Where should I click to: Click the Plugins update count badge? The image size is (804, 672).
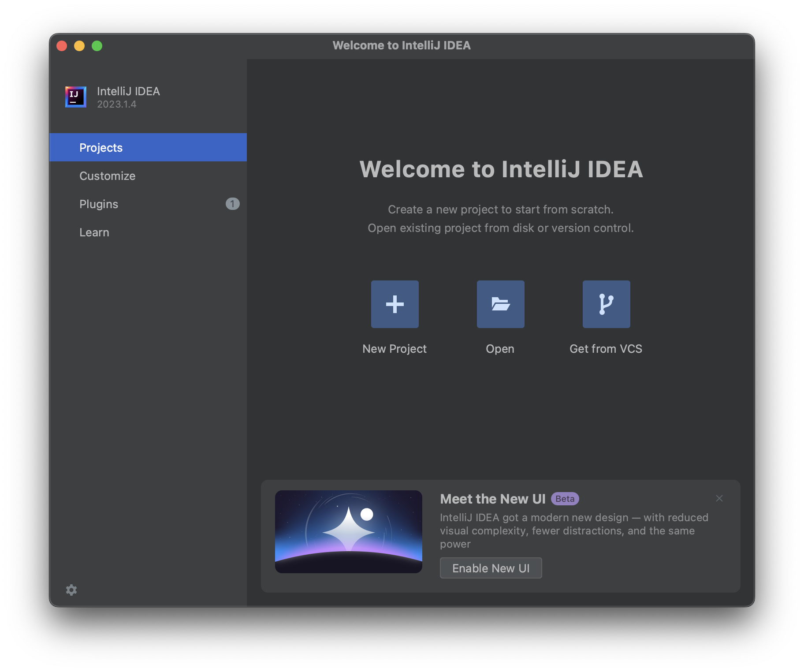[x=232, y=204]
